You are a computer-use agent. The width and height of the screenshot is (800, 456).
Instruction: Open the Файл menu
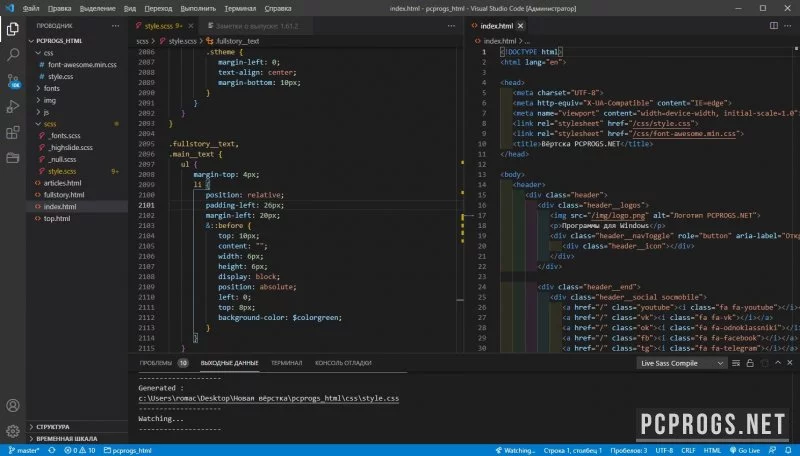[31, 8]
